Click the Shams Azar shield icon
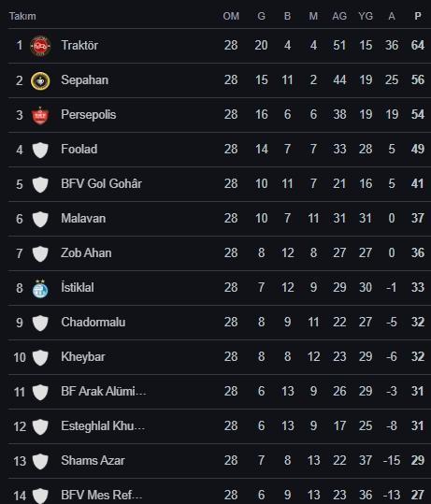Image resolution: width=431 pixels, height=504 pixels. [40, 461]
